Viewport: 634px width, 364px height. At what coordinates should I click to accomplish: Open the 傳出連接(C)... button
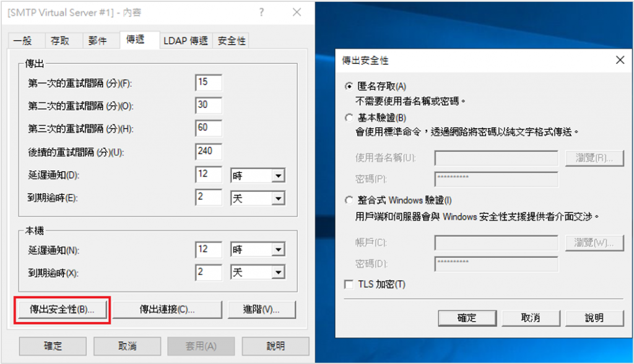pos(167,310)
